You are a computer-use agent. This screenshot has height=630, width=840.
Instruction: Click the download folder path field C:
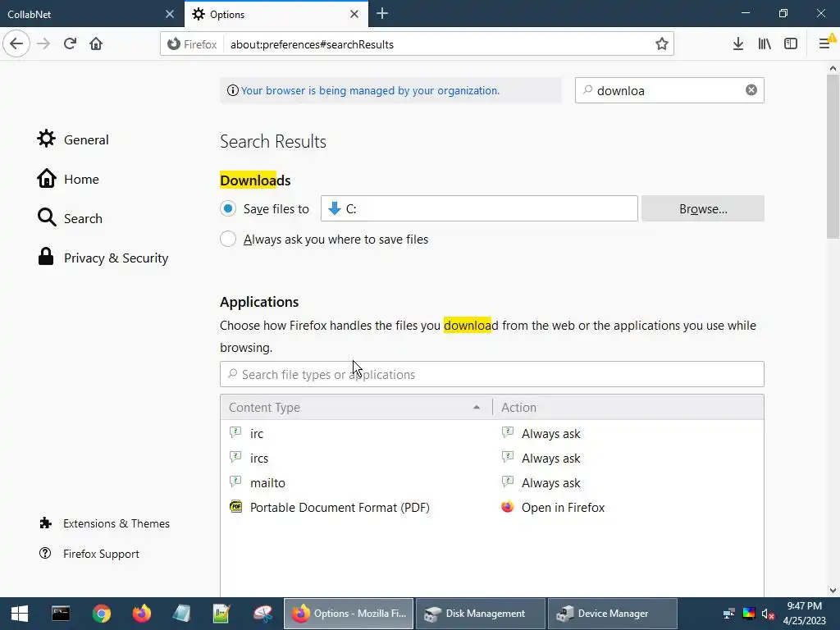coord(479,208)
